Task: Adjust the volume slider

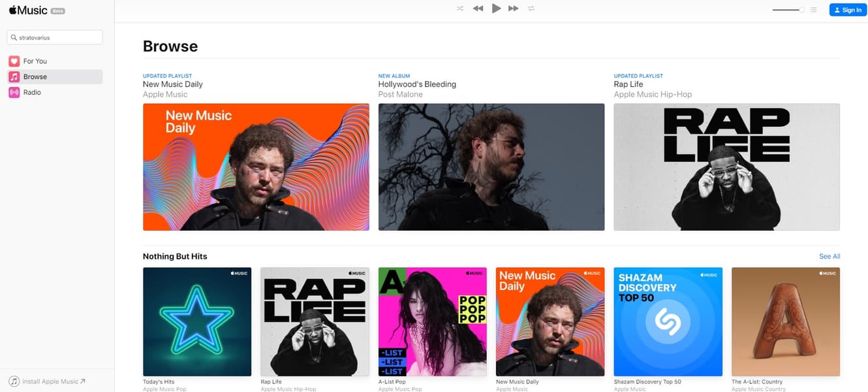Action: [788, 10]
